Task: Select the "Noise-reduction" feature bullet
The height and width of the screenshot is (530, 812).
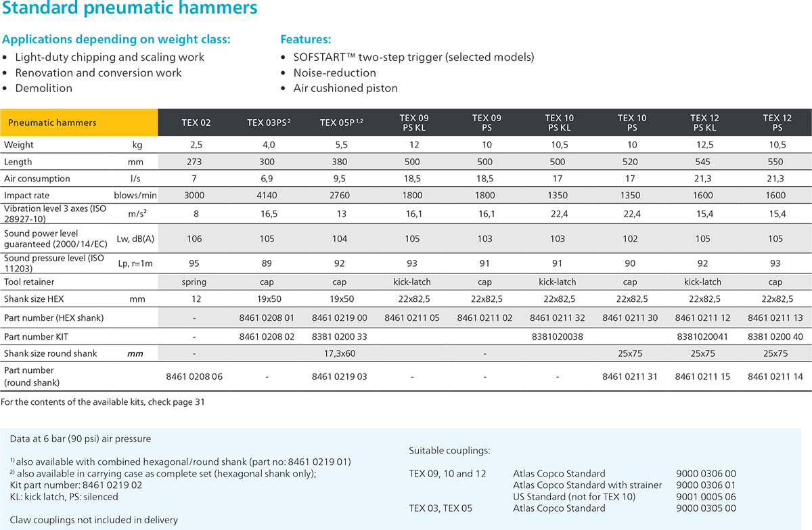Action: pyautogui.click(x=334, y=72)
